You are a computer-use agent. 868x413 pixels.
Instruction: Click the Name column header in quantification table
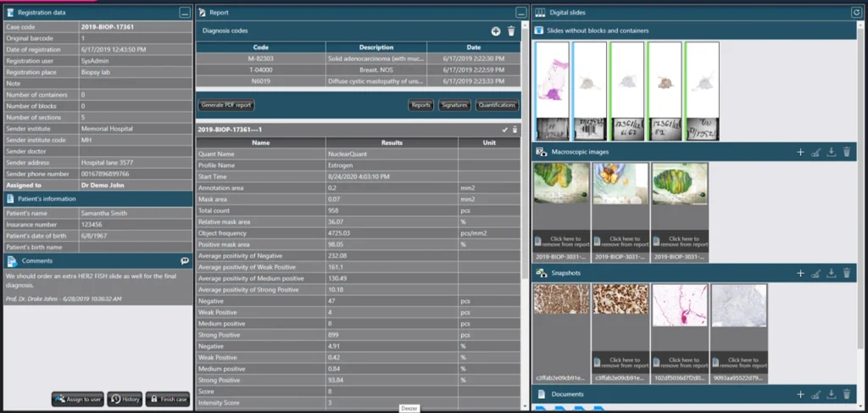tap(261, 142)
